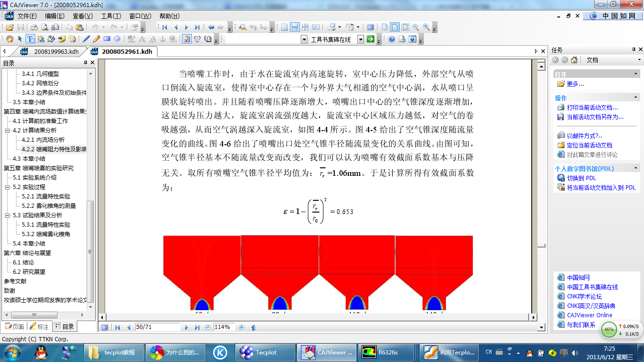Select the rectangle annotation tool
Image resolution: width=644 pixels, height=362 pixels.
pos(107,39)
